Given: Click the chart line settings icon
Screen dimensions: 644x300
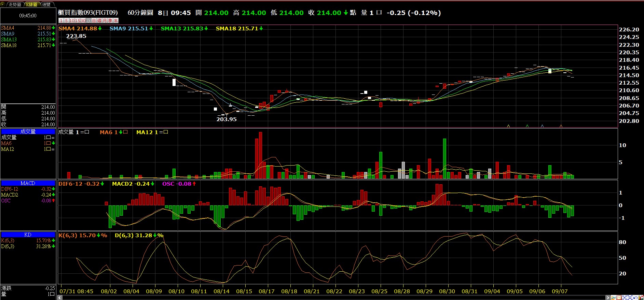Looking at the screenshot, I should [x=614, y=298].
